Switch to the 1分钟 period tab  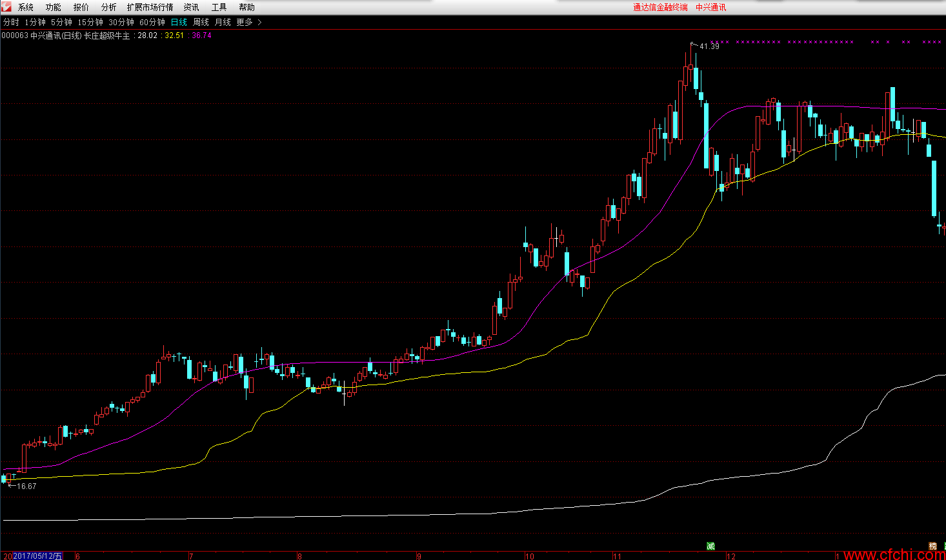[35, 23]
